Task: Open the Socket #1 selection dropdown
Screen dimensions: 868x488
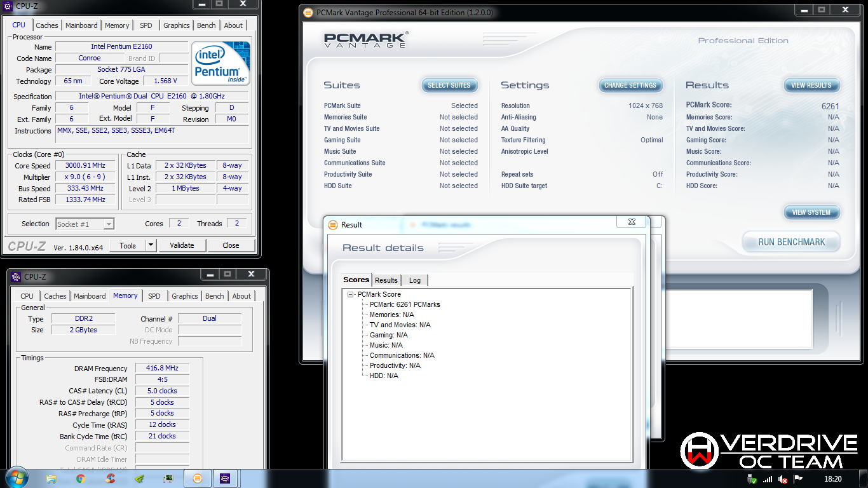Action: (85, 224)
